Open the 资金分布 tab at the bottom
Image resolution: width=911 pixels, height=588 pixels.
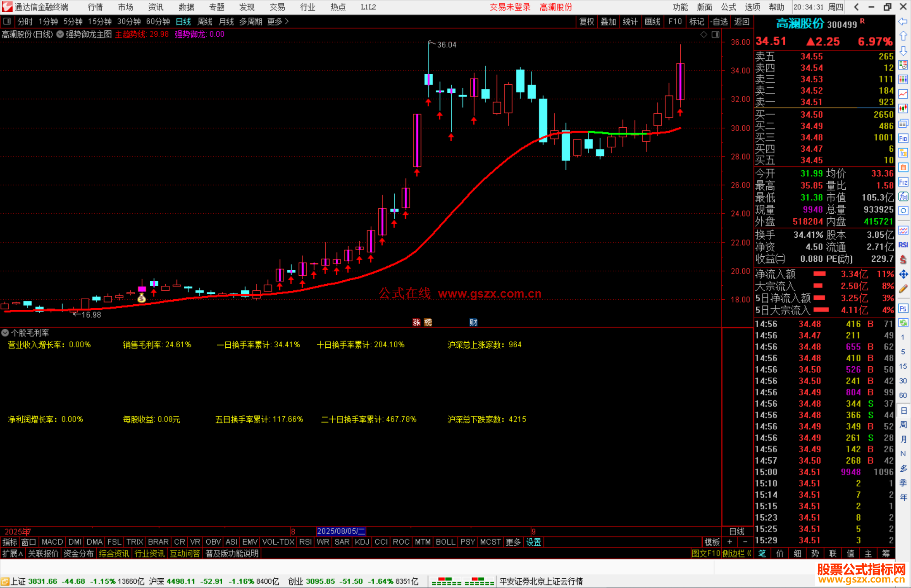pyautogui.click(x=78, y=553)
